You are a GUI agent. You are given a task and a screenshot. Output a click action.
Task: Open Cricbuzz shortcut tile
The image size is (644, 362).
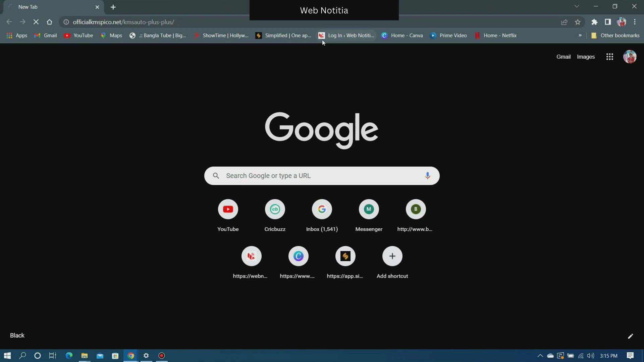coord(275,216)
